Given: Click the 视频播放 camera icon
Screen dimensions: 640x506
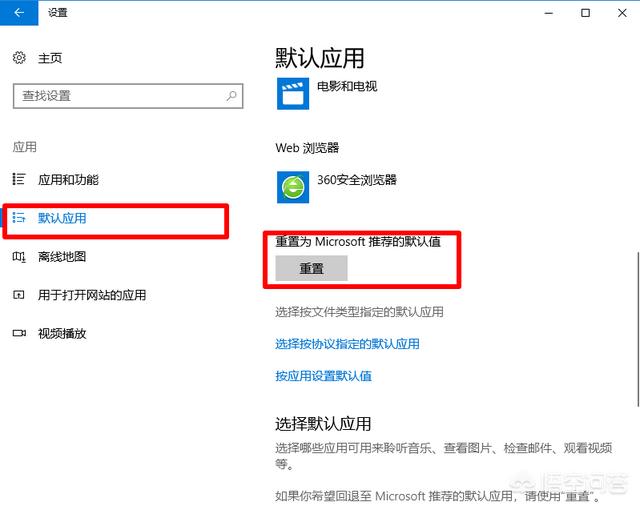Looking at the screenshot, I should [18, 333].
